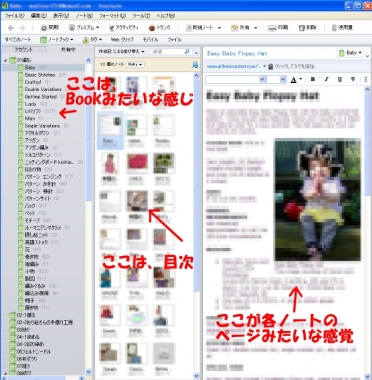This screenshot has height=380, width=372.
Task: Click the usage meter icon in the toolbar
Action: coord(334,28)
